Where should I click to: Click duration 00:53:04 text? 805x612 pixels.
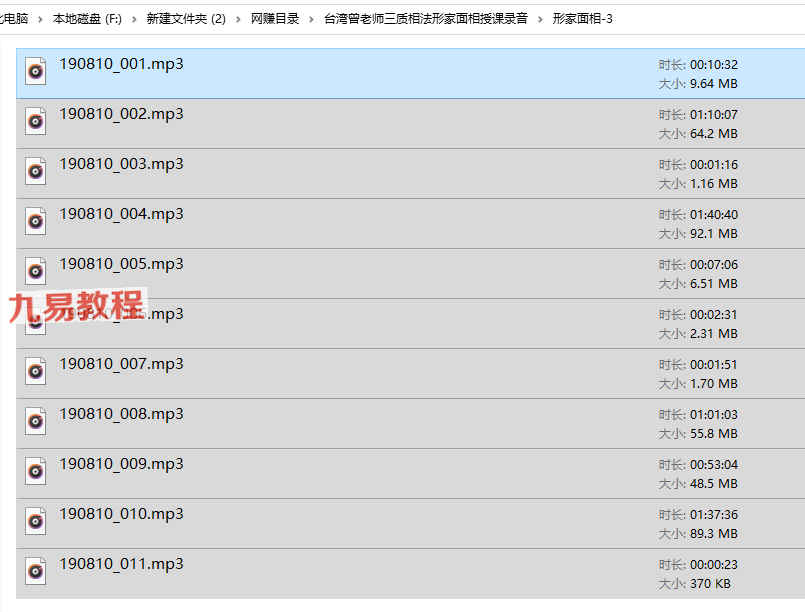pyautogui.click(x=714, y=465)
